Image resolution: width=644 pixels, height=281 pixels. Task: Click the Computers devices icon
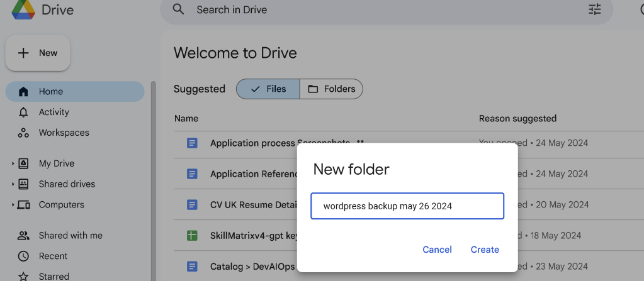pos(23,205)
